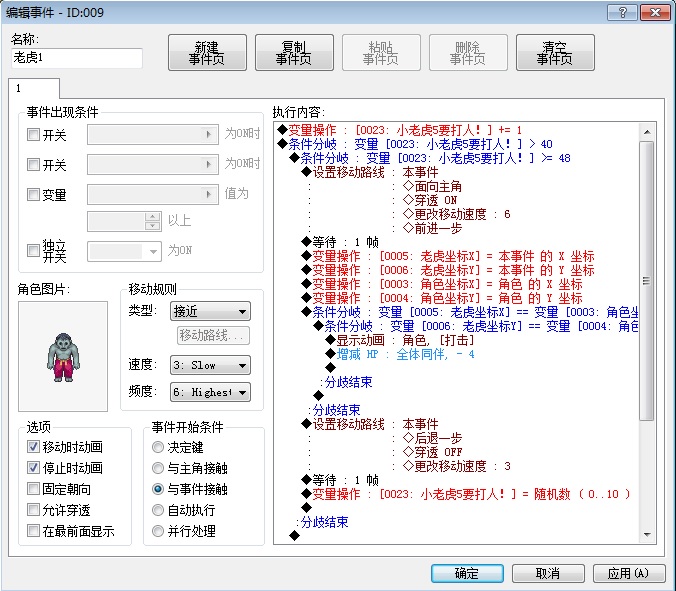Viewport: 676px width, 591px height.
Task: Click the variable value spinner arrows
Action: point(153,222)
